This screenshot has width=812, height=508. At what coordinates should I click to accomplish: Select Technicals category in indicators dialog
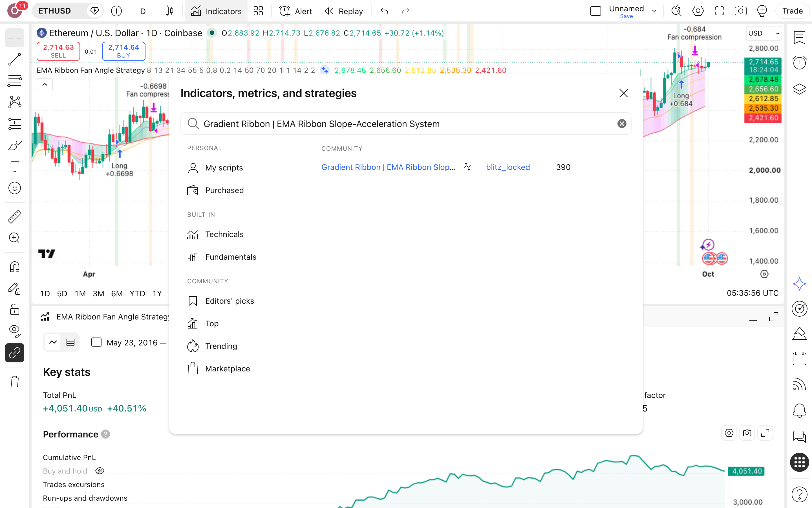(215, 234)
